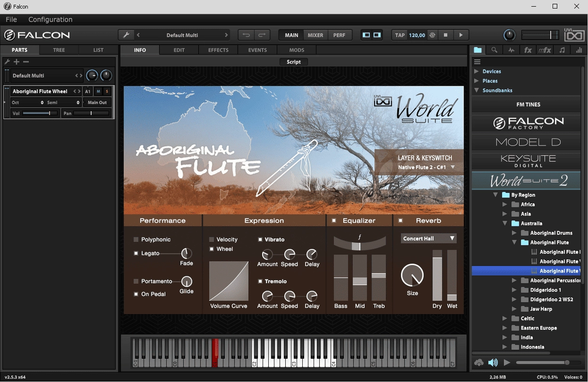
Task: Switch to the EDIT tab
Action: tap(179, 50)
